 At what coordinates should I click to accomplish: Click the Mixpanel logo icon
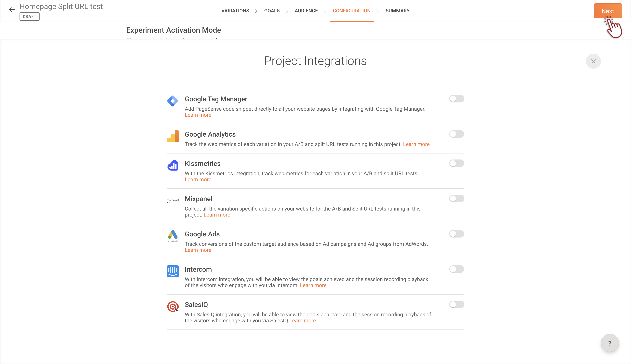[173, 201]
